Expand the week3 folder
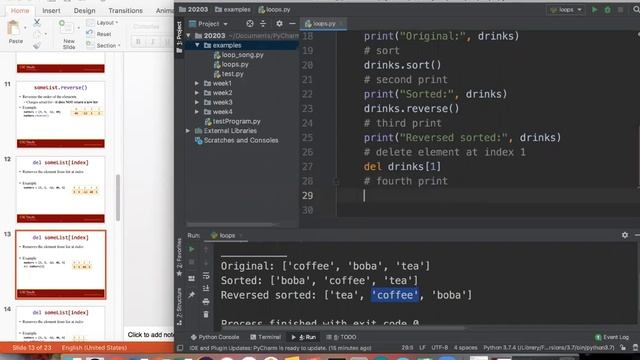Screen dimensions: 640x360 (x=197, y=102)
